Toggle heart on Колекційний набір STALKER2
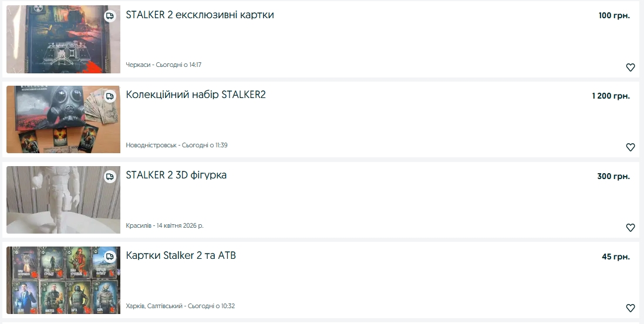 630,147
